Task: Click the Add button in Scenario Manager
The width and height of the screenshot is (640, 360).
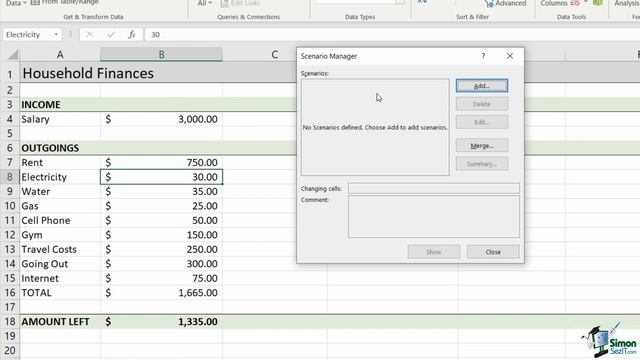Action: (482, 86)
